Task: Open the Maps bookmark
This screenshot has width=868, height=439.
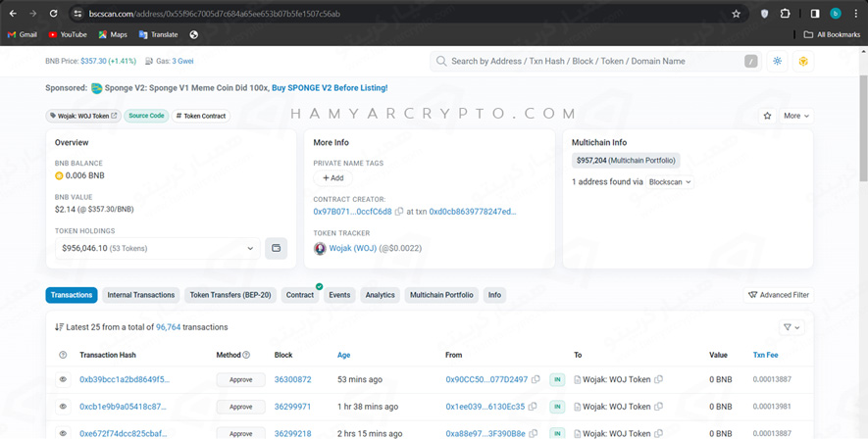Action: (x=113, y=34)
